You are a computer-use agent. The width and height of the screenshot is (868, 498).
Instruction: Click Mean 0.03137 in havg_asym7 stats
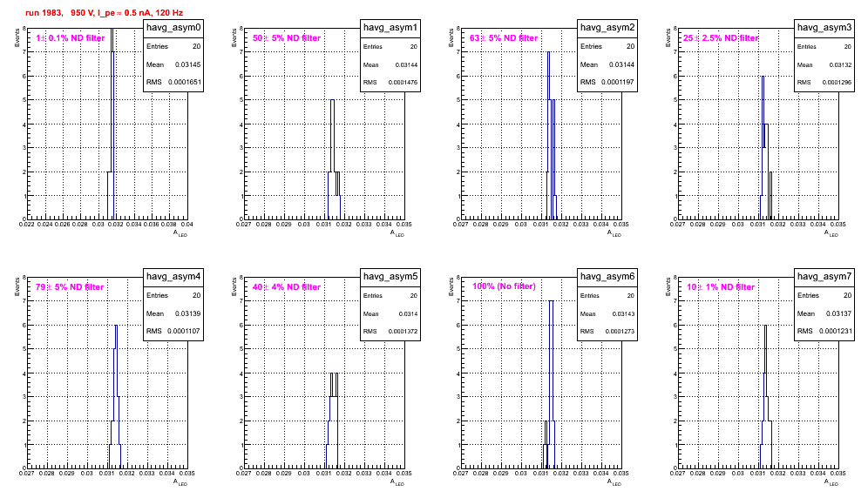coord(824,313)
